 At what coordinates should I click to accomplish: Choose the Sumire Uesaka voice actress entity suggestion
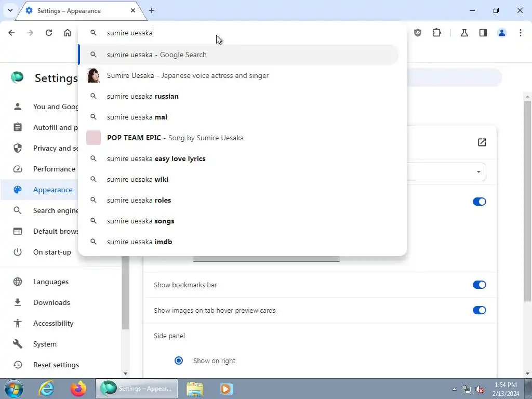pos(239,75)
